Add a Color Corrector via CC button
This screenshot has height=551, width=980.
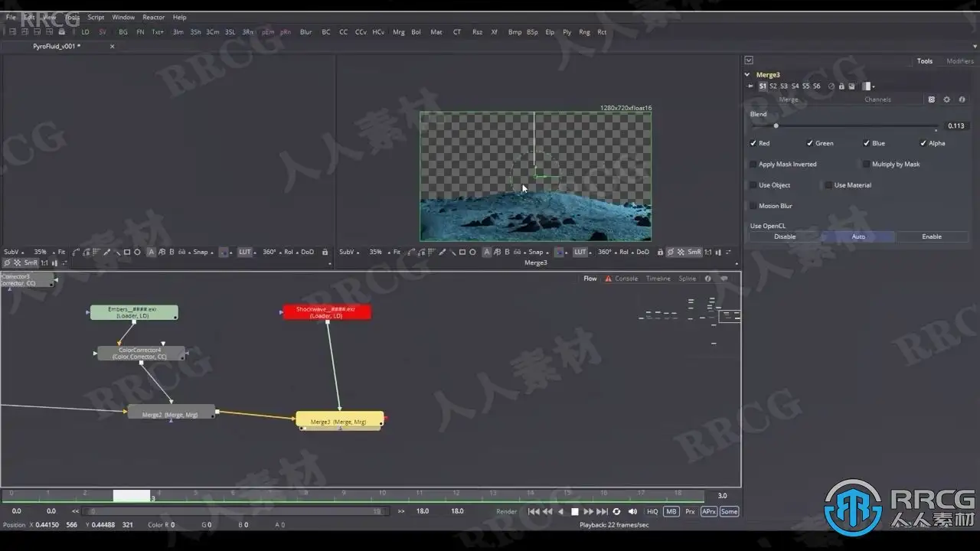[344, 32]
